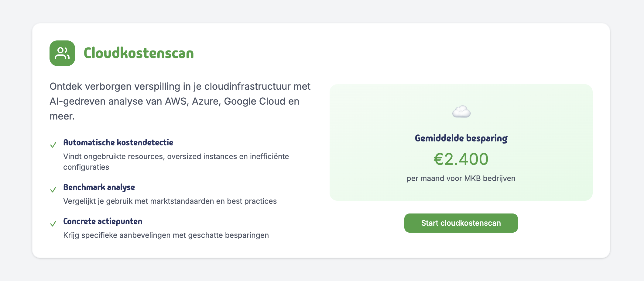Click the checkmark beside Benchmark analyse

[x=53, y=190]
